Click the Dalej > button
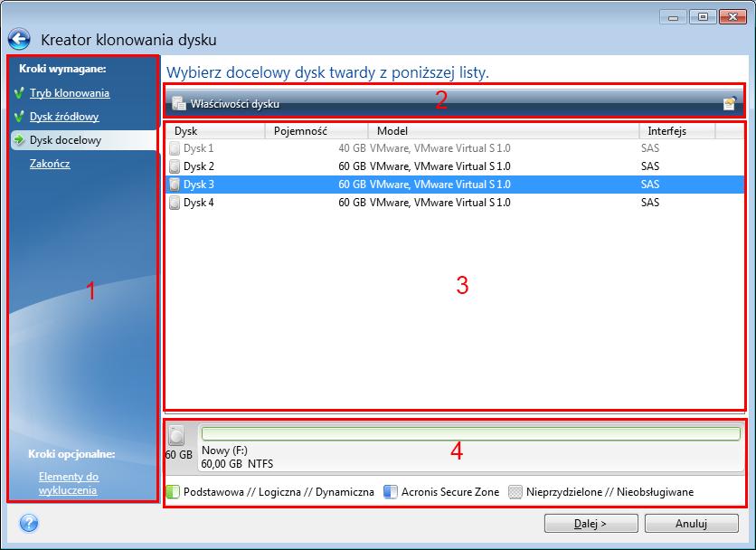 tap(591, 524)
